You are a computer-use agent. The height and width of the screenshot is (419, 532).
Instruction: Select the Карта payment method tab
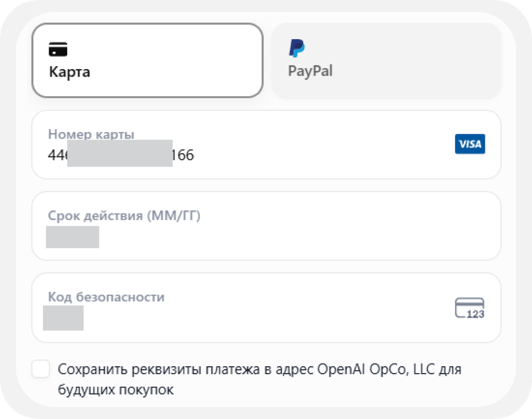point(147,60)
